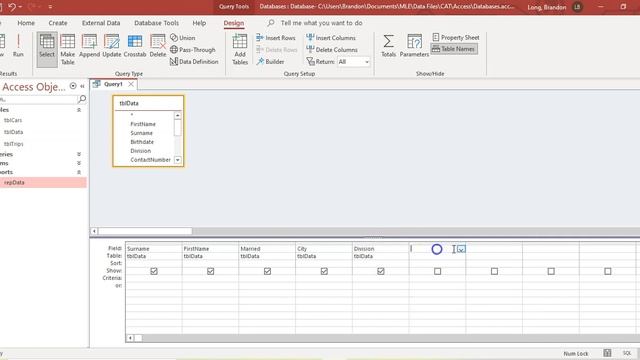The height and width of the screenshot is (360, 640).
Task: Click the search magnifier in navigation pane
Action: pyautogui.click(x=82, y=99)
